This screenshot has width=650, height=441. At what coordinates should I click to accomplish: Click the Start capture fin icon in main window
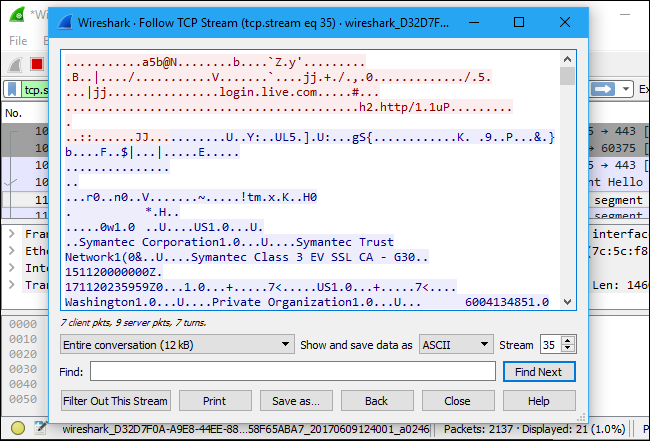tap(15, 64)
